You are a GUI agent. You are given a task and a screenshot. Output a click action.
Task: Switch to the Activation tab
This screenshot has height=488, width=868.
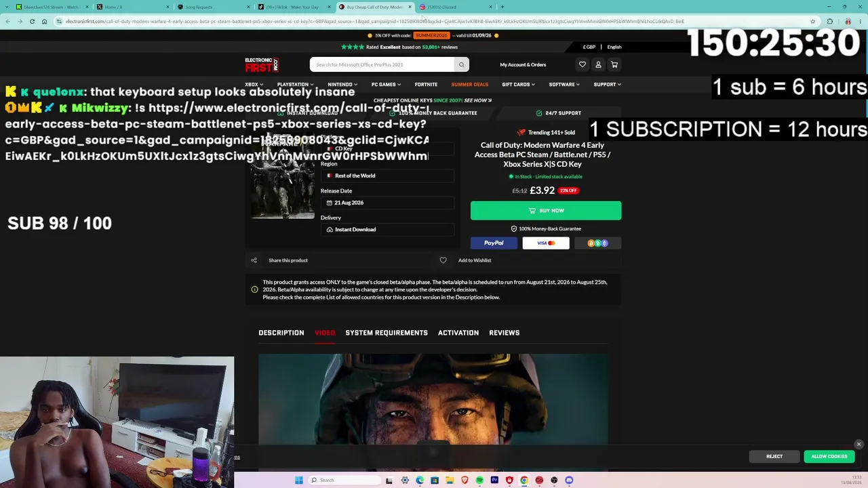458,333
